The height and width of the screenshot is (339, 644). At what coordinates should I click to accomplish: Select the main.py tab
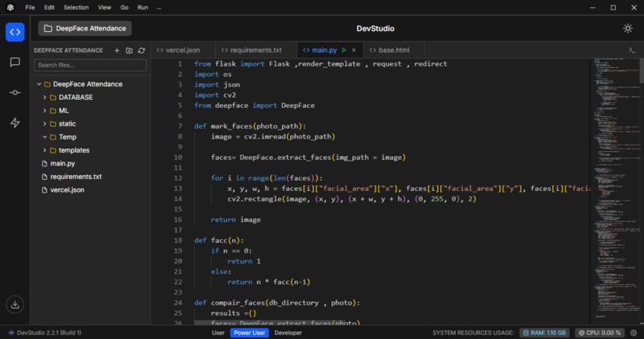click(x=324, y=50)
